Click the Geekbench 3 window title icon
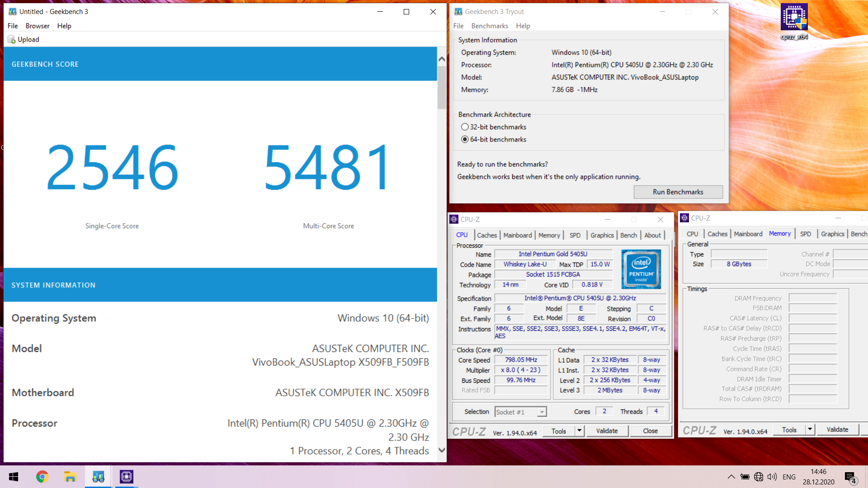868x488 pixels. [12, 12]
